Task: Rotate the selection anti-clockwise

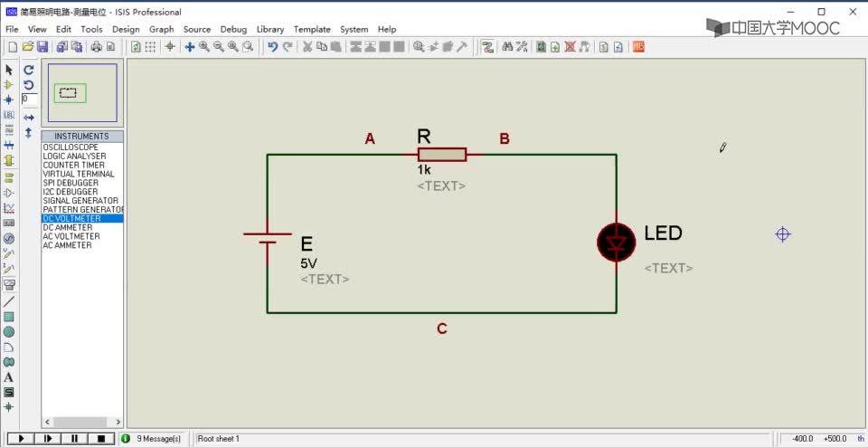Action: pyautogui.click(x=29, y=85)
